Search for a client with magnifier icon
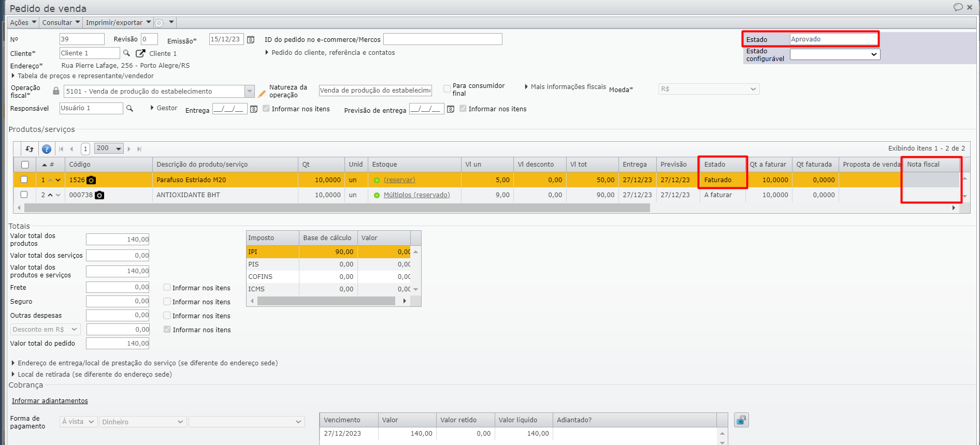980x445 pixels. point(126,53)
